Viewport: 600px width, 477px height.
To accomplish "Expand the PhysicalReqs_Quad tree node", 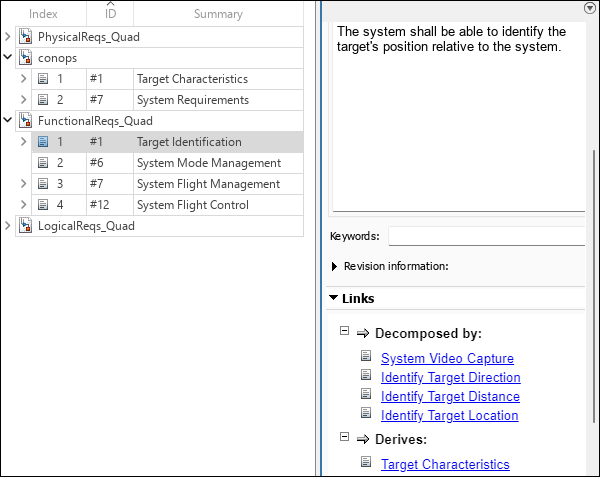I will (9, 37).
